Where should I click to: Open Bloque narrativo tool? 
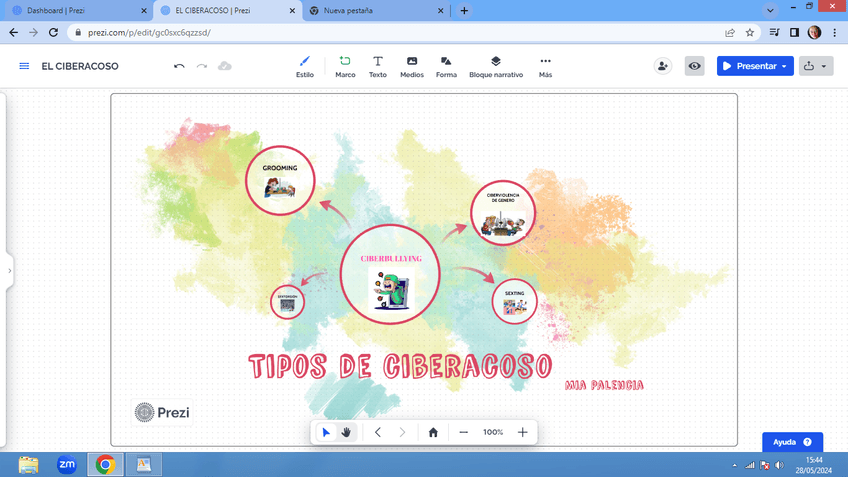coord(495,66)
